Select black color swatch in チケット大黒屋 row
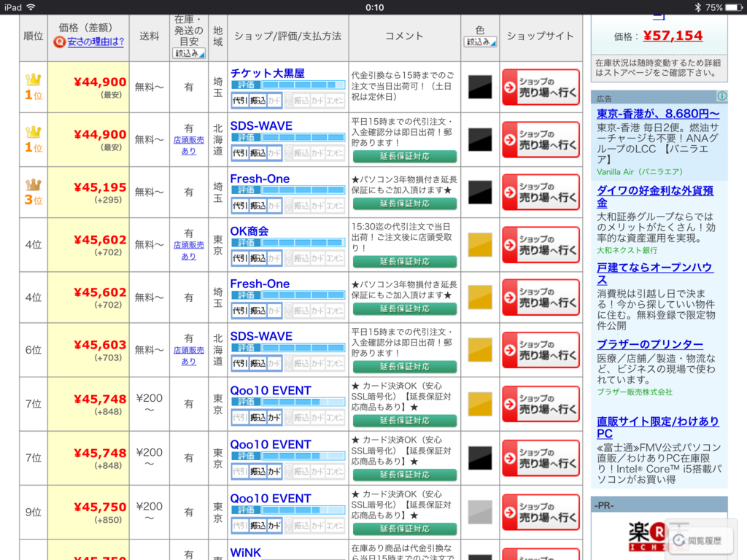747x560 pixels. tap(480, 87)
